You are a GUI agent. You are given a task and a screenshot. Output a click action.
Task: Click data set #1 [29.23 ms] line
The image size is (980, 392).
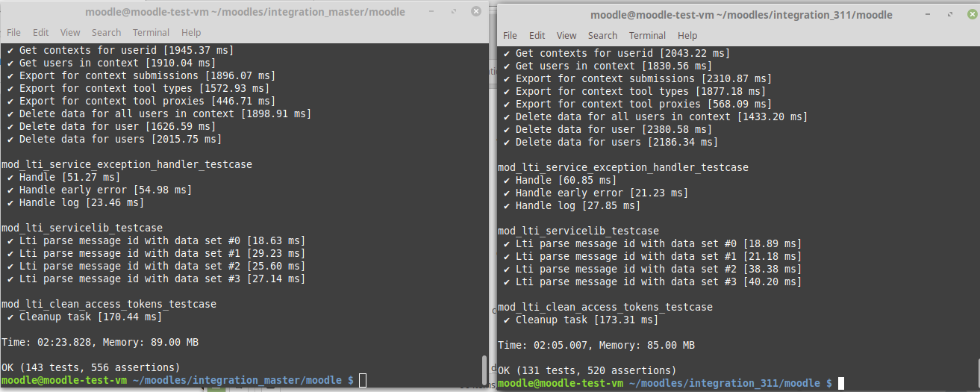pos(156,253)
